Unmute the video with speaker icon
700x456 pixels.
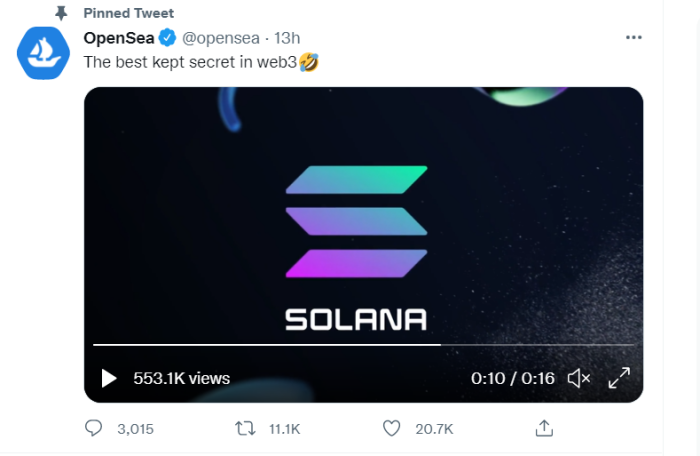tap(579, 378)
